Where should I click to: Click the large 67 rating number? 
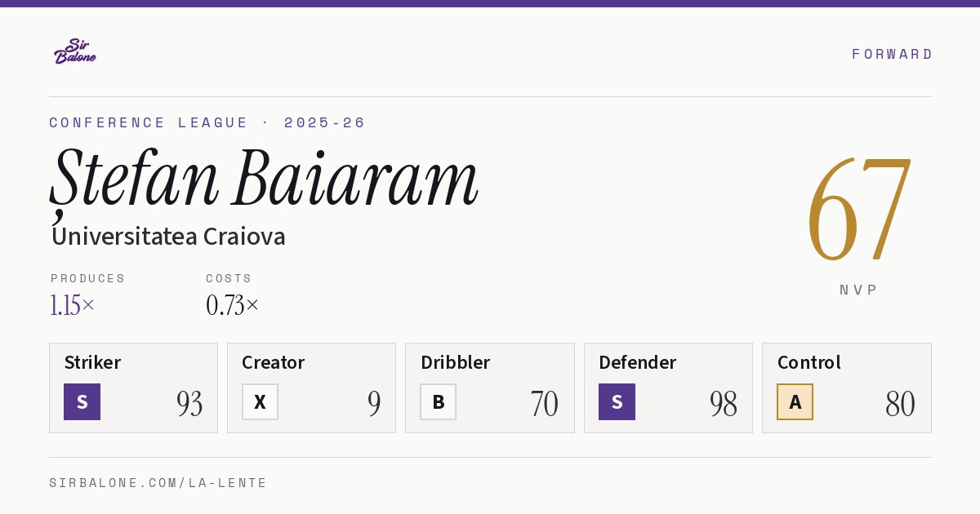coord(858,210)
